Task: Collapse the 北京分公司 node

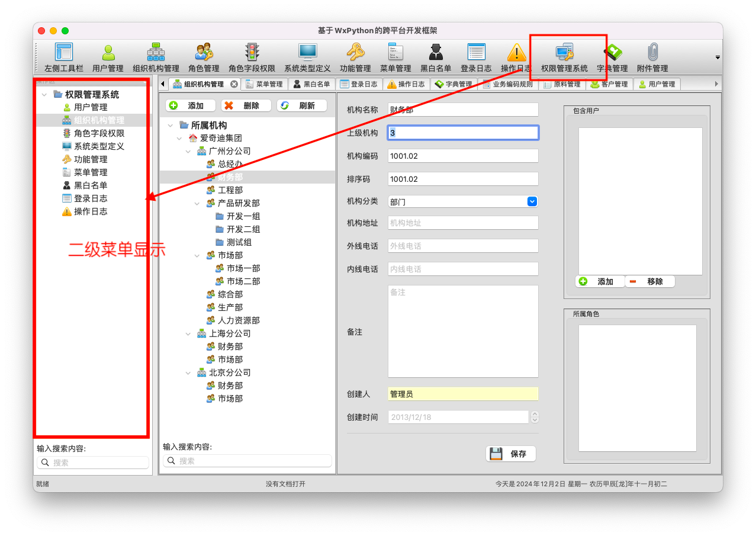Action: pos(188,373)
